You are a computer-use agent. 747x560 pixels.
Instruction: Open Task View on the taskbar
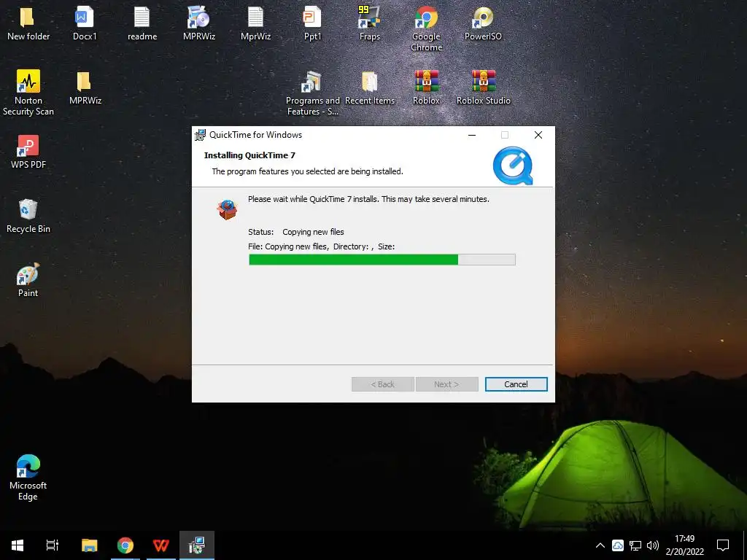point(53,545)
